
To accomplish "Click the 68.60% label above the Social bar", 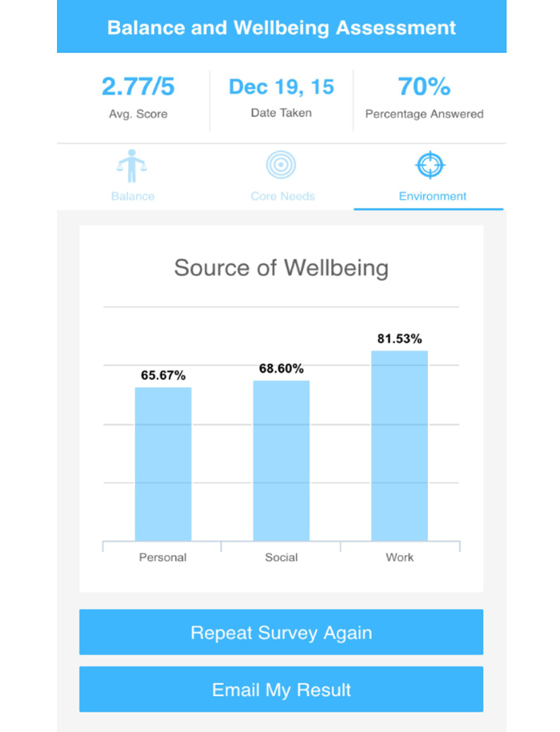I will tap(279, 369).
